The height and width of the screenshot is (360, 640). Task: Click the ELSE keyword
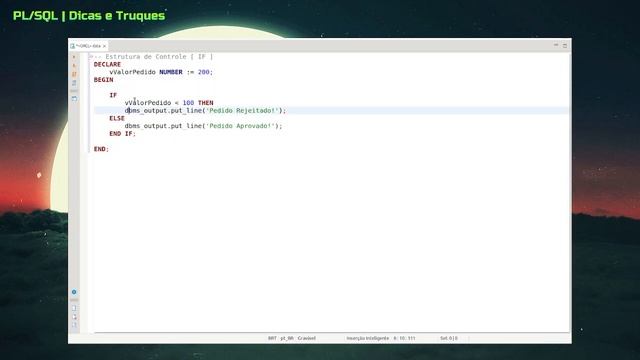pos(117,118)
